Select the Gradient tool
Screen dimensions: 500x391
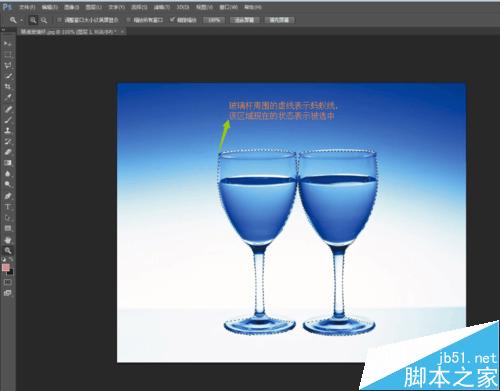(8, 163)
